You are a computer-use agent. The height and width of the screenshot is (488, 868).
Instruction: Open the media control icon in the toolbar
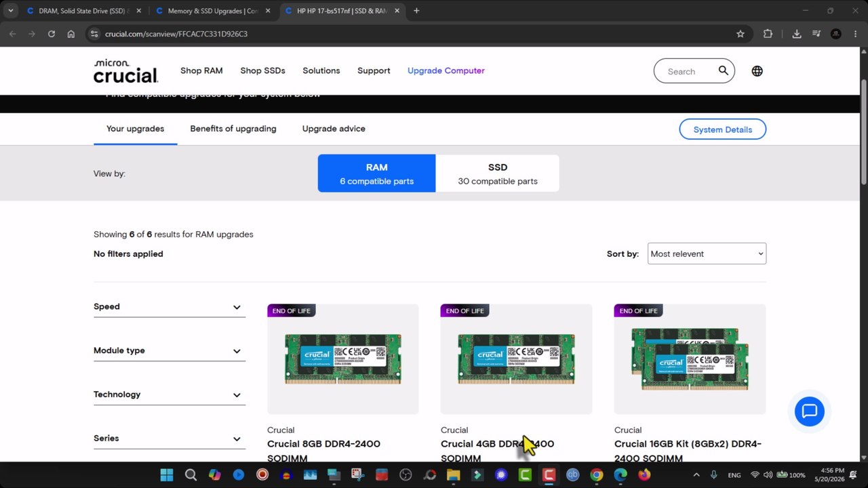click(816, 34)
